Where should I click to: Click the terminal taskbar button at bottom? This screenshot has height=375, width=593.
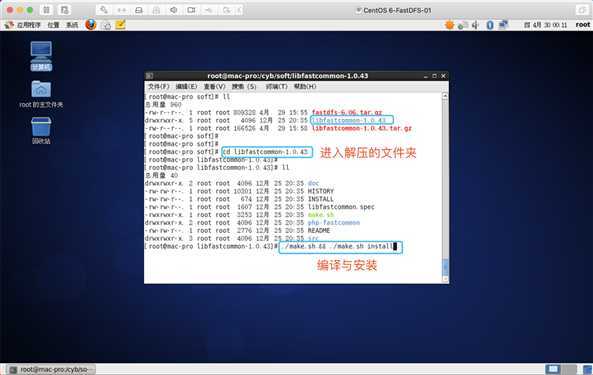[x=52, y=369]
